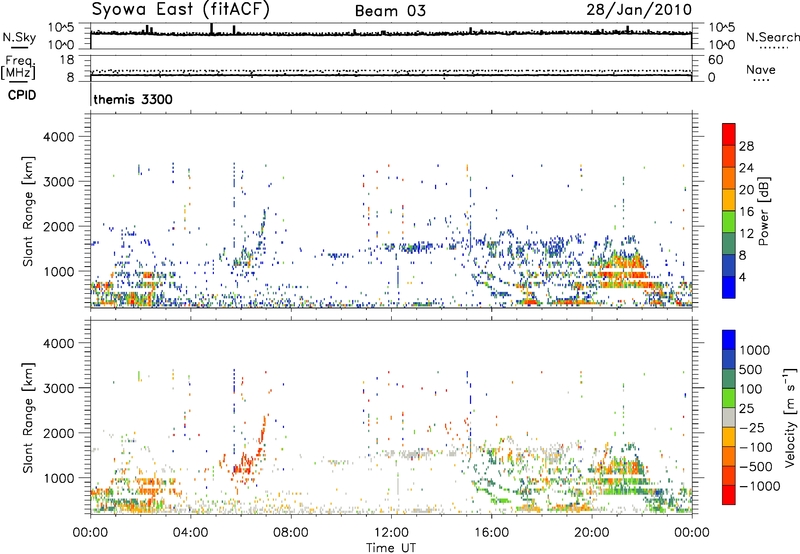Pick the yellow 16–20 dB Power colorbar segment
This screenshot has height=554, width=800.
(x=729, y=200)
